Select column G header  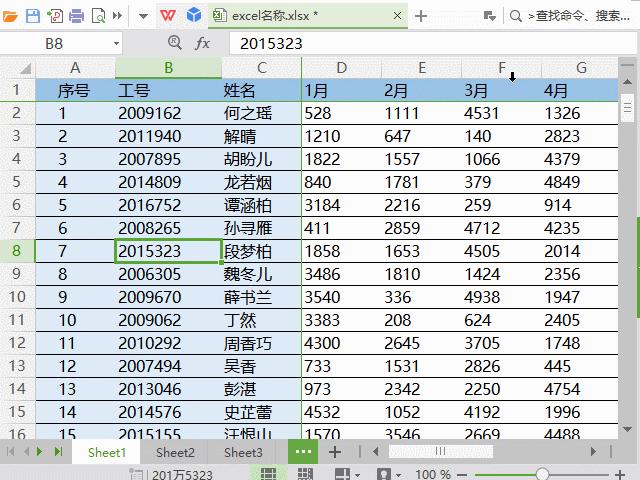(x=581, y=68)
